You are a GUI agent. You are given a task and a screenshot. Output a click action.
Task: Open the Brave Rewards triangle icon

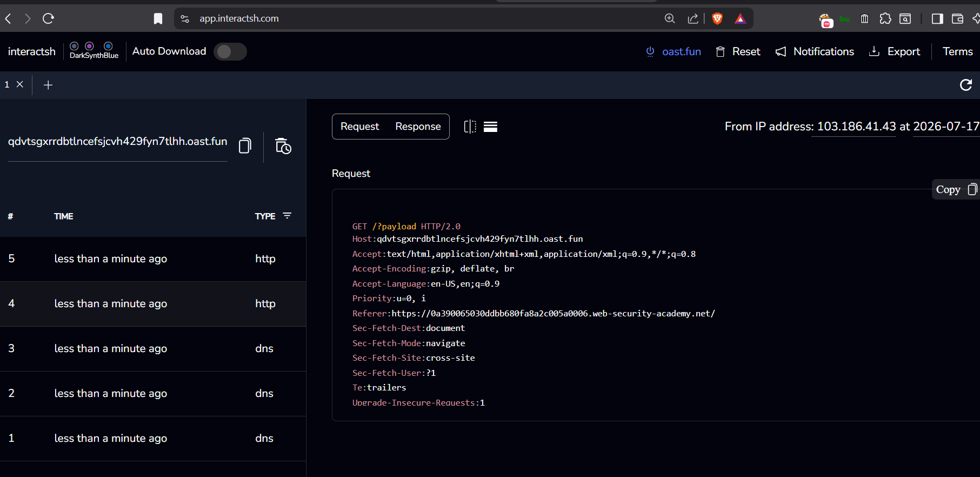pyautogui.click(x=741, y=19)
